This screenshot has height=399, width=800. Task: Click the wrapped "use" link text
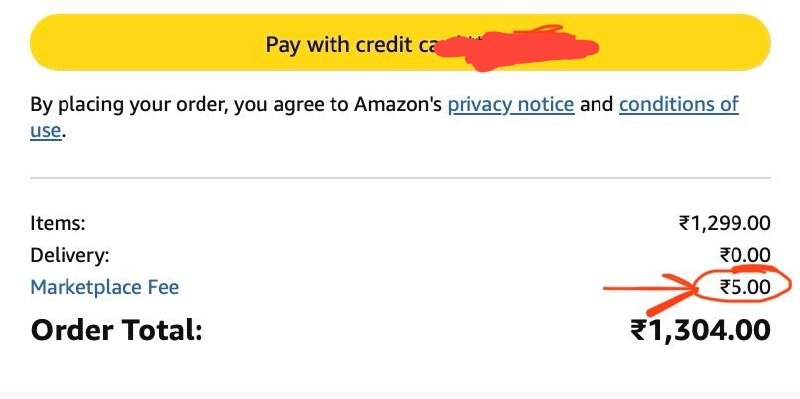coord(45,131)
